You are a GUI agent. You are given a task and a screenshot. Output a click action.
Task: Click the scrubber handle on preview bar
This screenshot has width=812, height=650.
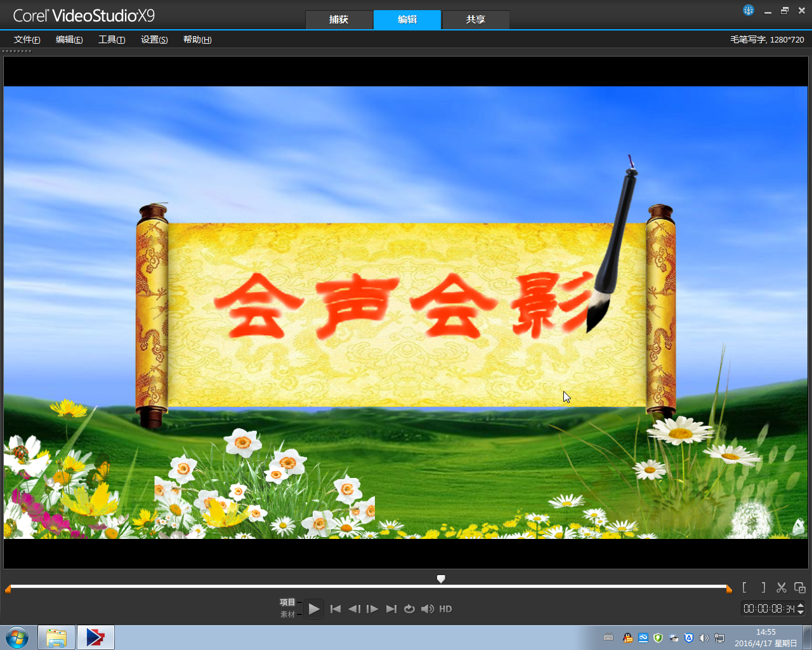coord(441,579)
